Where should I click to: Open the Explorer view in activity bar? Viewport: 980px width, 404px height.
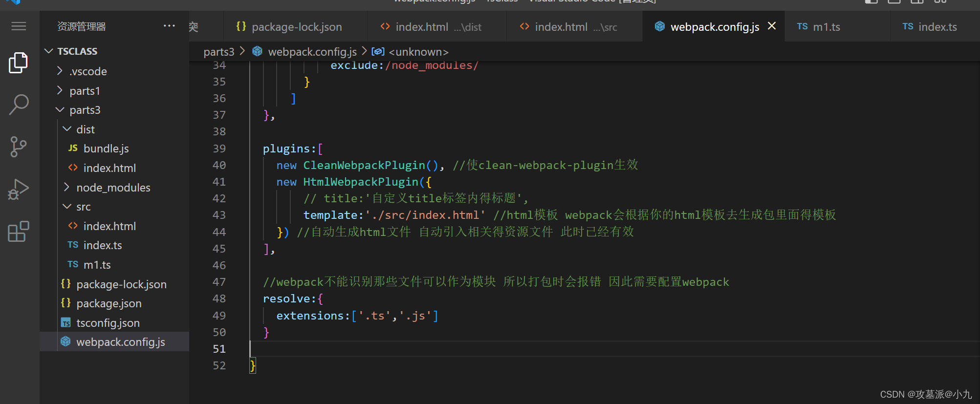(x=19, y=63)
